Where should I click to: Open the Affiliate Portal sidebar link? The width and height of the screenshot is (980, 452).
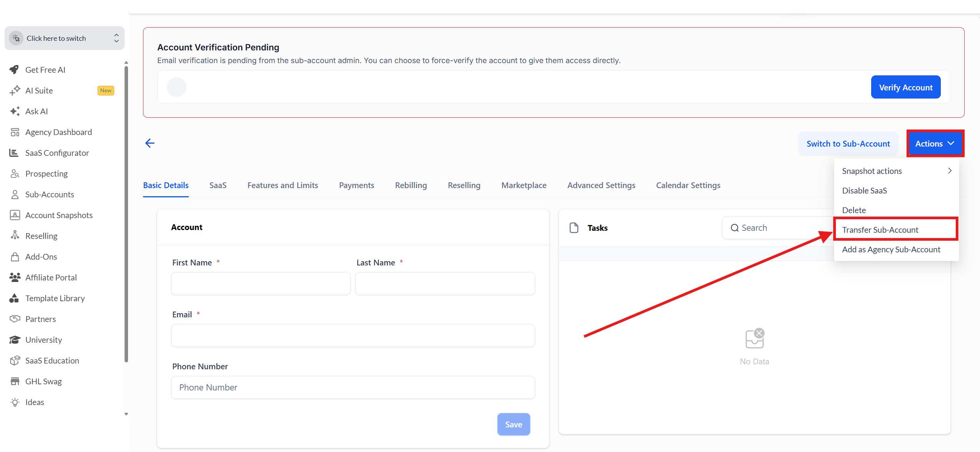(x=51, y=277)
